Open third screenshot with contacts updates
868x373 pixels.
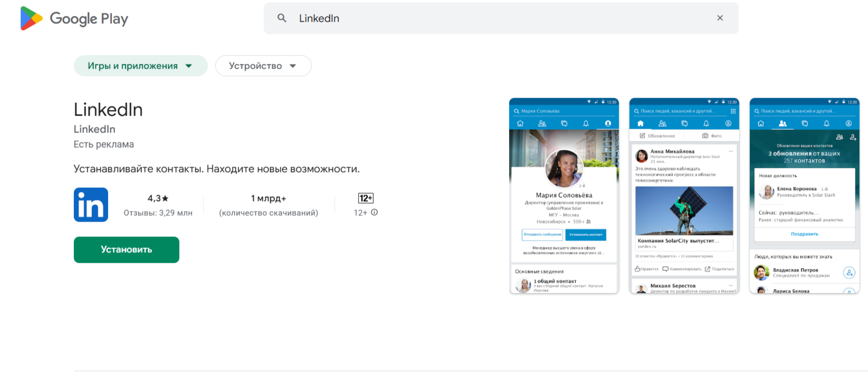[804, 196]
